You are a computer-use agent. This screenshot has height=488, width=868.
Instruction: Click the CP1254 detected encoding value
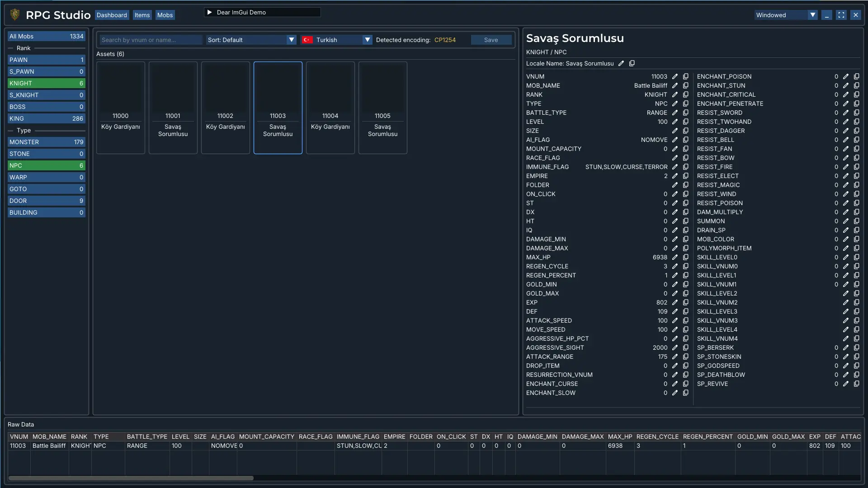tap(445, 40)
